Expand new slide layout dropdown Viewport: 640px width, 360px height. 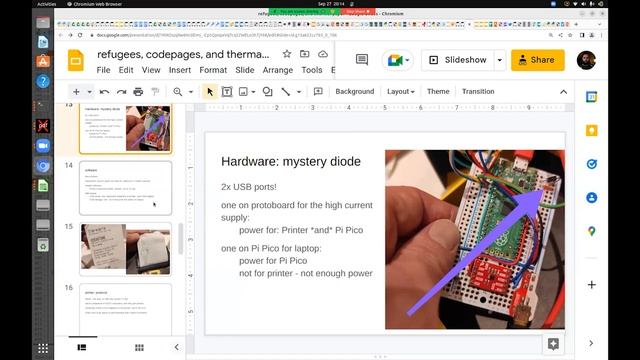click(x=89, y=92)
